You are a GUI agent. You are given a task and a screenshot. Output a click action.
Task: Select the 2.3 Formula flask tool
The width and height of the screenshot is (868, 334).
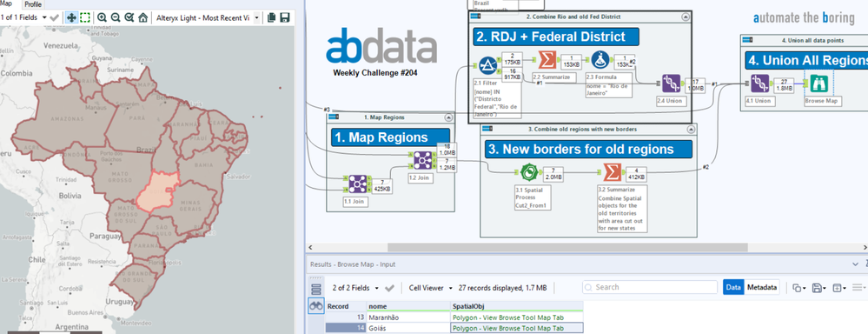tap(600, 60)
